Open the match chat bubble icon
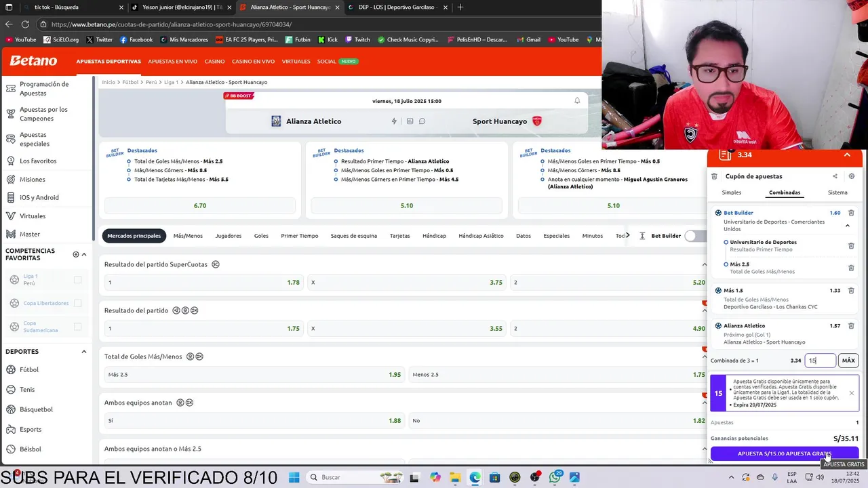Viewport: 868px width, 488px height. tap(422, 121)
